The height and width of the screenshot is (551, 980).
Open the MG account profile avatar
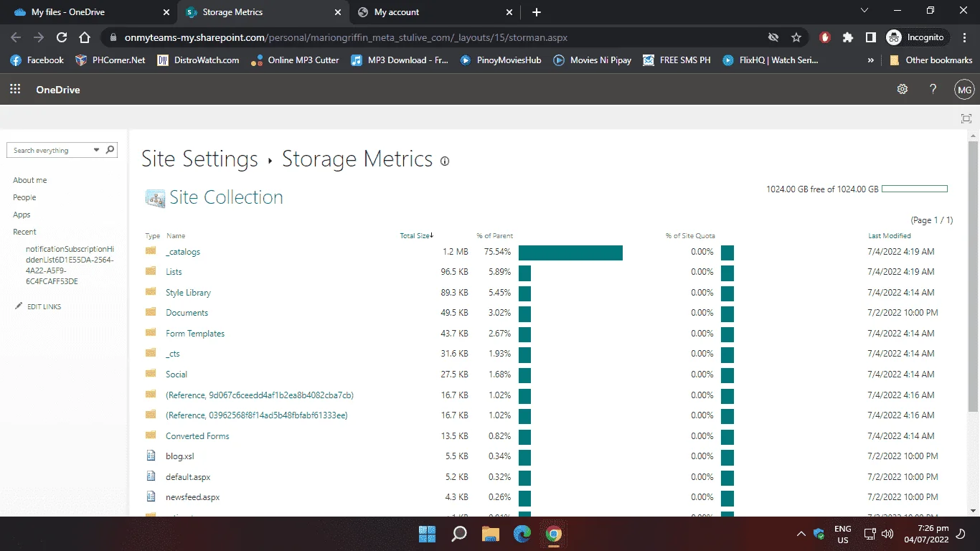[964, 90]
